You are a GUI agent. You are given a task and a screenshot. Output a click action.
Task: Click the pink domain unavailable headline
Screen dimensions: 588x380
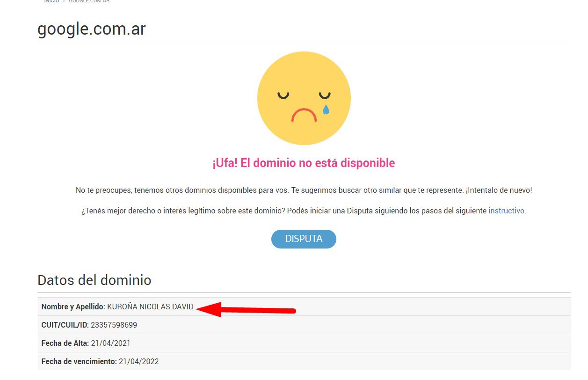coord(304,163)
